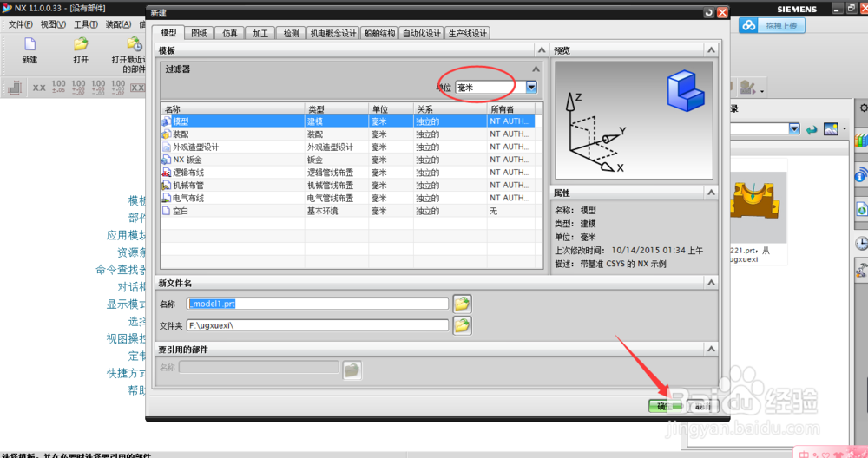This screenshot has width=868, height=458.
Task: Select the NX 钣金 template row
Action: coord(348,160)
